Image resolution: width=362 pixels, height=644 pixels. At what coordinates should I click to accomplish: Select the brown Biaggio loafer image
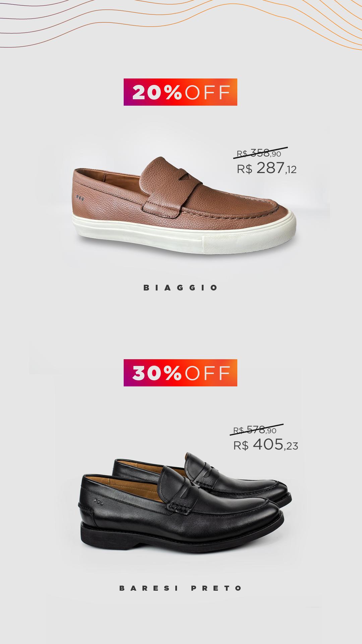(x=185, y=205)
